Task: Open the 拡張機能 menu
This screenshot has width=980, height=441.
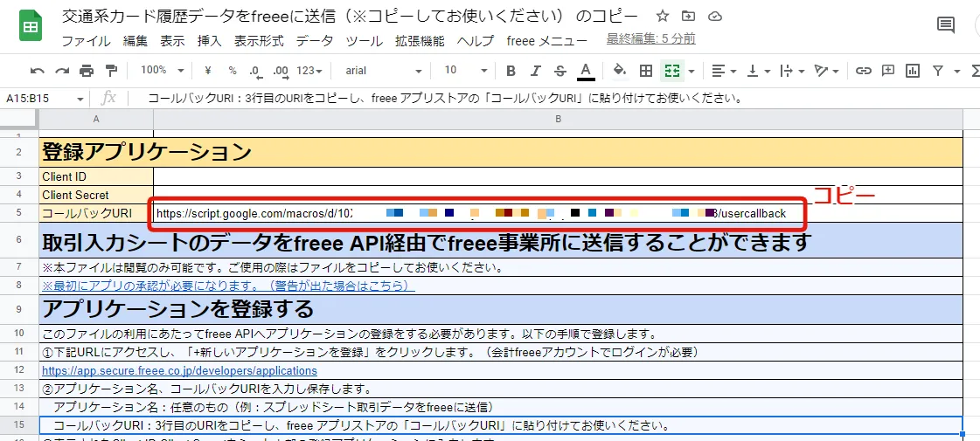Action: tap(420, 41)
